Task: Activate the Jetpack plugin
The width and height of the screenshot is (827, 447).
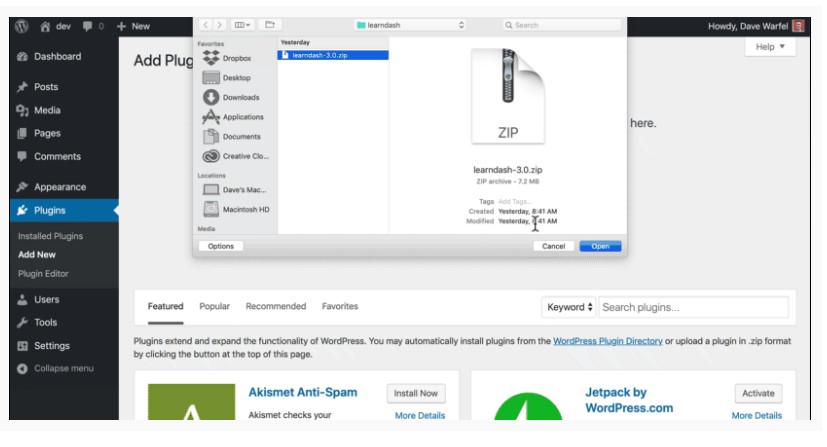Action: [758, 393]
